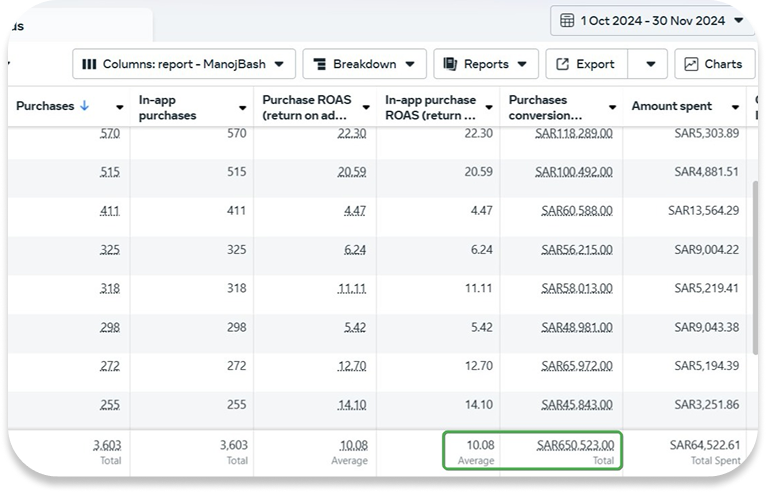
Task: Click the Export button
Action: click(x=586, y=64)
